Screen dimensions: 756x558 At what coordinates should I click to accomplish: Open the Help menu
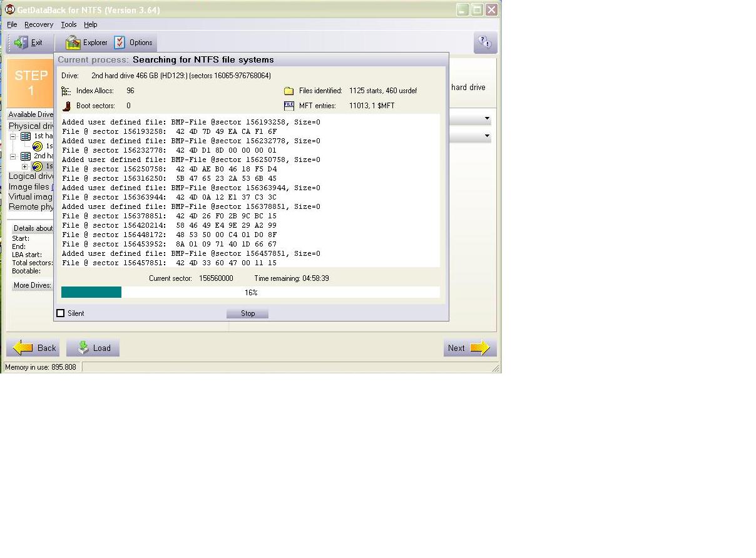(x=91, y=24)
